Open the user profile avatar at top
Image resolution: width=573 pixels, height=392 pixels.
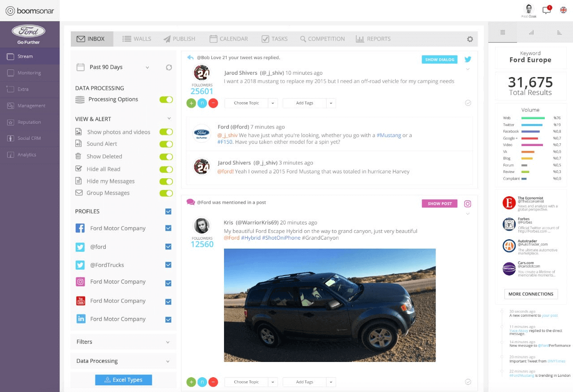pos(529,9)
